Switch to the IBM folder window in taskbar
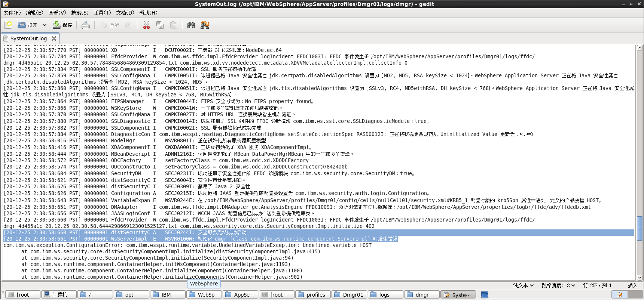This screenshot has width=644, height=300. (168, 295)
